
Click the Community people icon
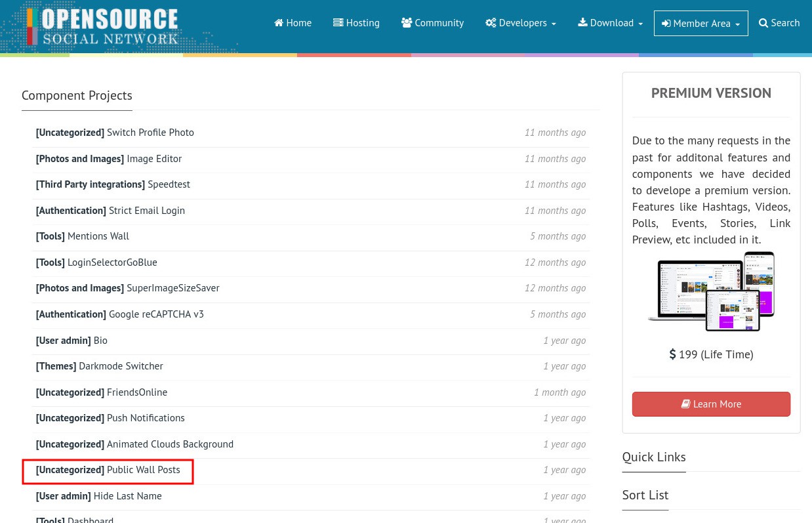tap(407, 23)
